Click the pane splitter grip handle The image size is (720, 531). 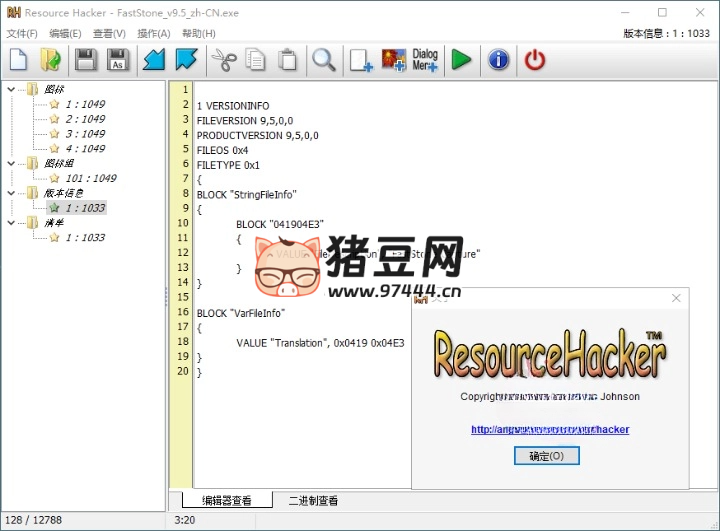167,297
